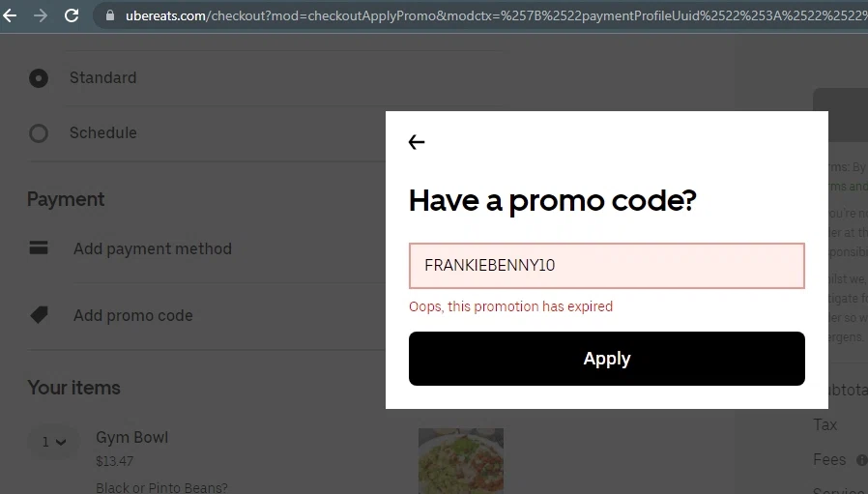Viewport: 868px width, 494px height.
Task: Click the promo code tag icon
Action: pyautogui.click(x=39, y=315)
